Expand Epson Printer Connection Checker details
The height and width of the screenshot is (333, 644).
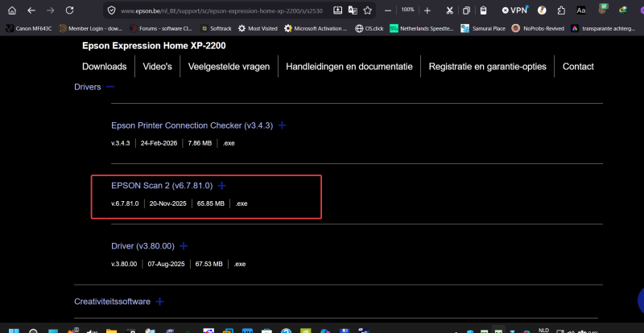pyautogui.click(x=283, y=125)
